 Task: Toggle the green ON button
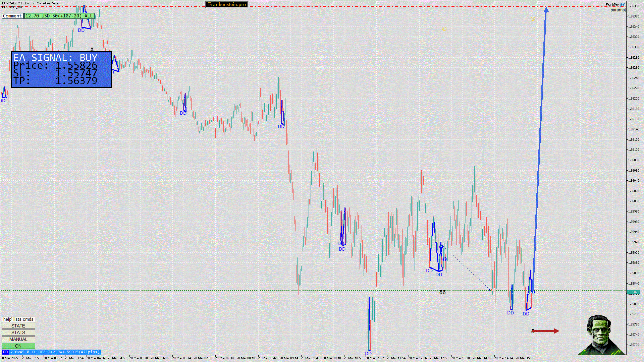(x=18, y=346)
